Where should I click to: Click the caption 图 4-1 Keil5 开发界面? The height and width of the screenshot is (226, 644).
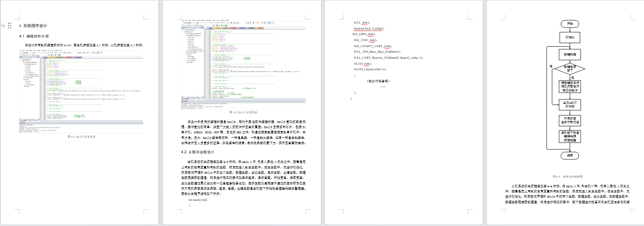click(81, 137)
